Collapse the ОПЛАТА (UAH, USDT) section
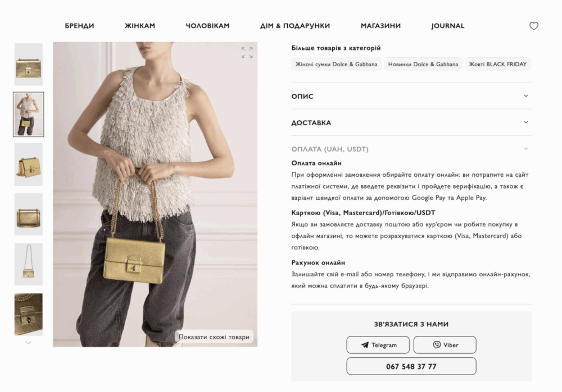Viewport: 562px width, 392px height. (411, 149)
